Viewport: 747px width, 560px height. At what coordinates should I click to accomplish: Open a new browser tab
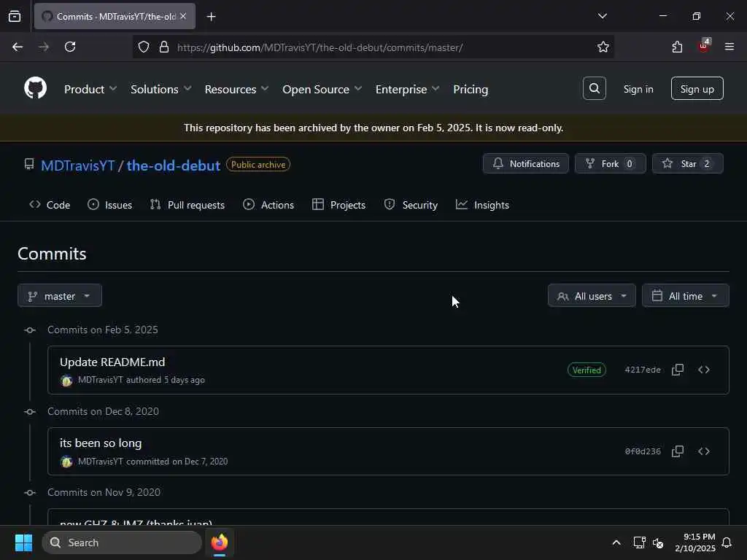[x=211, y=17]
